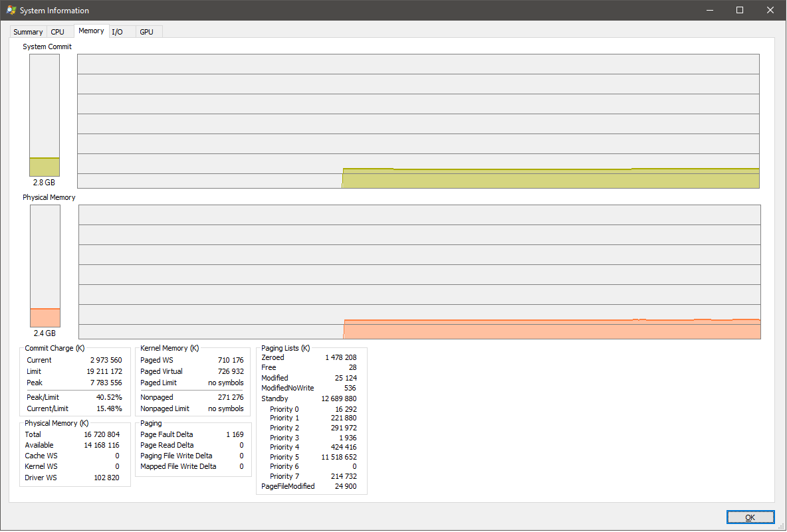Click the Paging File Write Delta label
Viewport: 787px width, 532px height.
[176, 456]
